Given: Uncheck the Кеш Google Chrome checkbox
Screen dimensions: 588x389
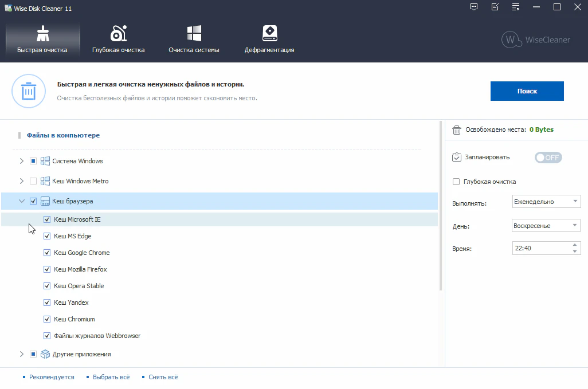Looking at the screenshot, I should (48, 253).
